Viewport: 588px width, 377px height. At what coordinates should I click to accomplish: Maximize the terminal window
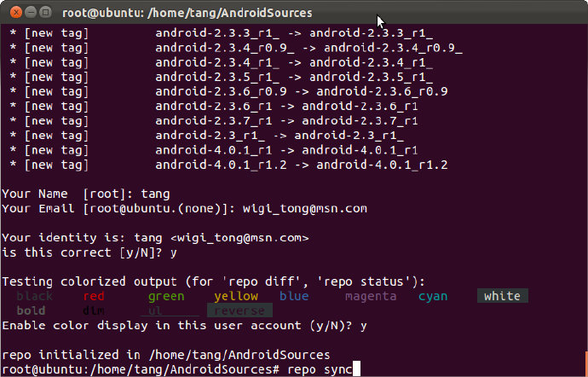46,13
